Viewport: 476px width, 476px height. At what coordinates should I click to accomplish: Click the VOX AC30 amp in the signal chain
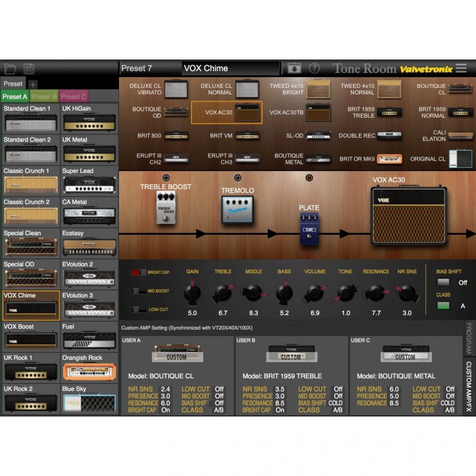click(407, 216)
